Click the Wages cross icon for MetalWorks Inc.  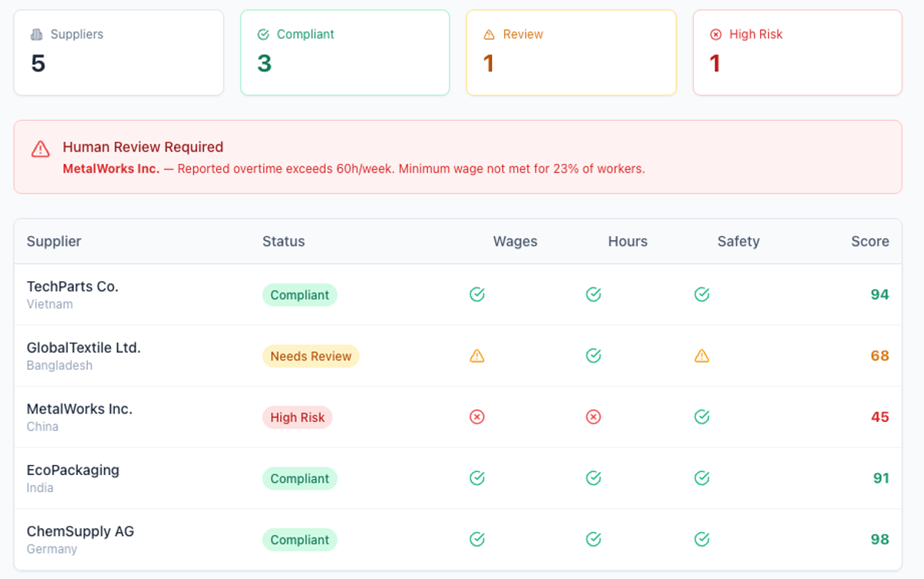[x=477, y=417]
